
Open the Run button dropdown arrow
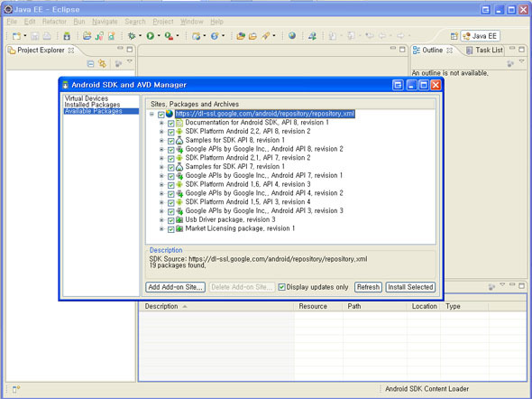(x=159, y=36)
